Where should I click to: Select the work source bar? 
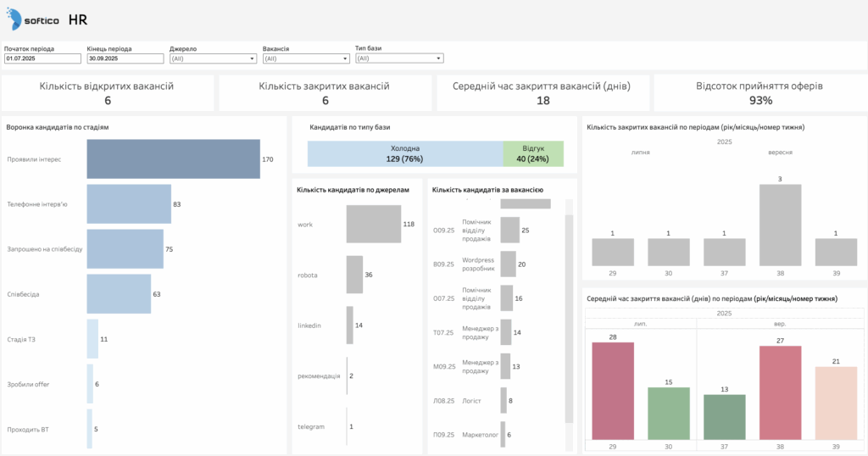click(x=373, y=225)
